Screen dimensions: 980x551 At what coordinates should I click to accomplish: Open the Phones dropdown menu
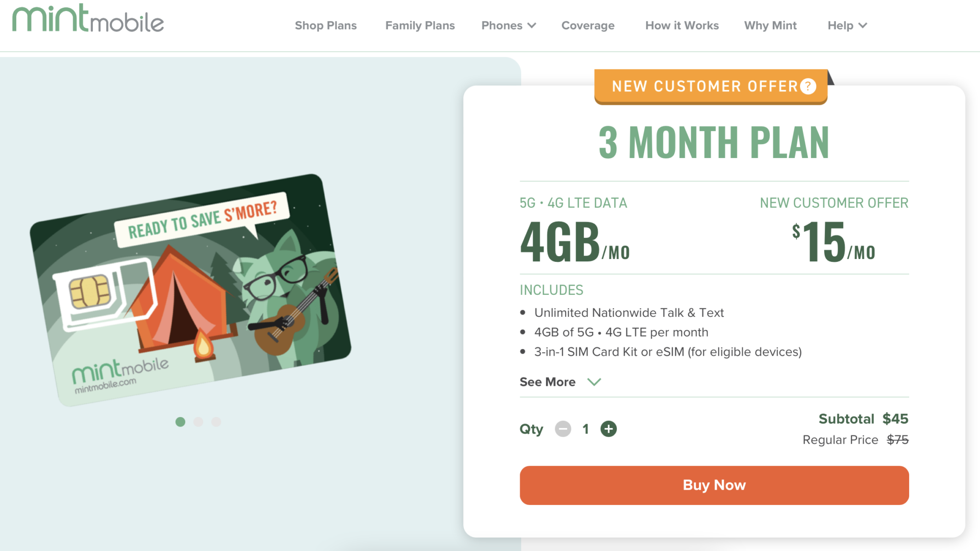(508, 25)
